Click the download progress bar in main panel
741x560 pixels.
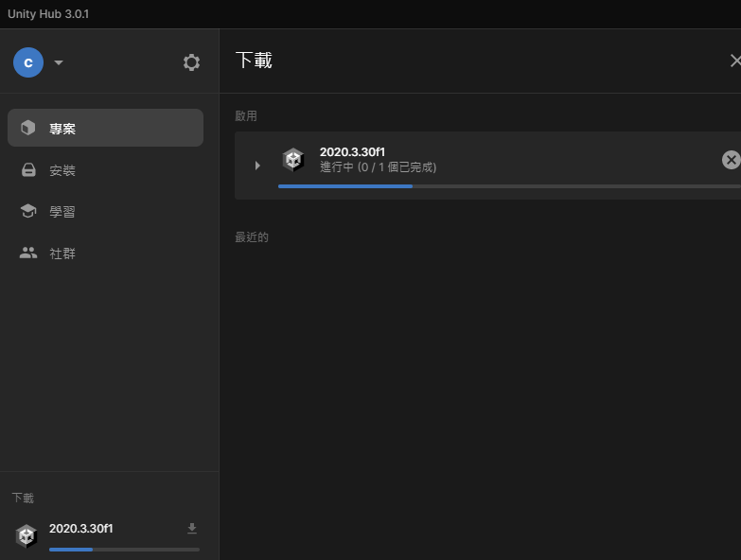click(x=509, y=186)
